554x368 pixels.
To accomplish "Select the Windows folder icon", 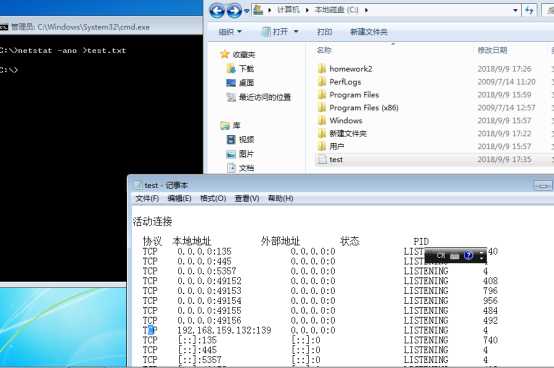I will coord(322,120).
